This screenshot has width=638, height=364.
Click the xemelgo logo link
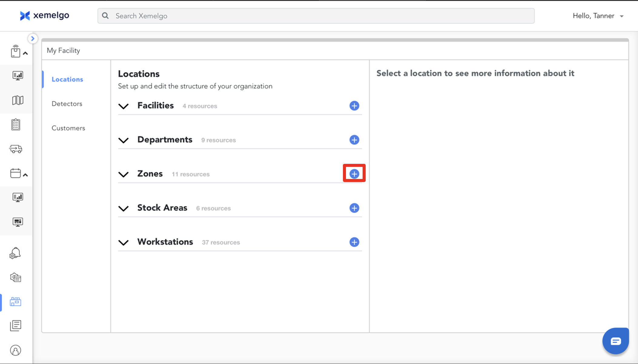coord(45,15)
